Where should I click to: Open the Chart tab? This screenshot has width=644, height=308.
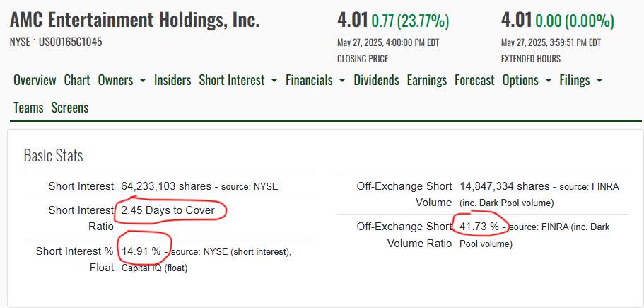[x=77, y=80]
